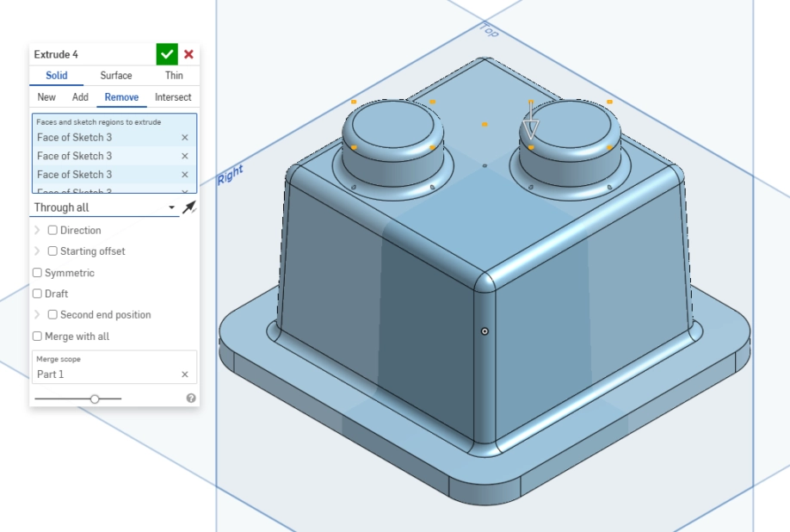This screenshot has width=790, height=532.
Task: Toggle the Draft checkbox
Action: [x=37, y=294]
